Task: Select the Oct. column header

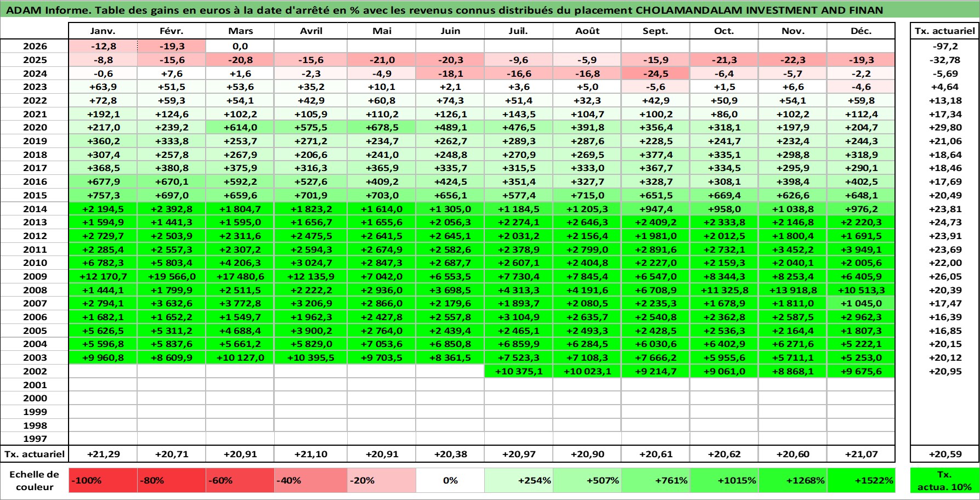Action: (x=724, y=31)
